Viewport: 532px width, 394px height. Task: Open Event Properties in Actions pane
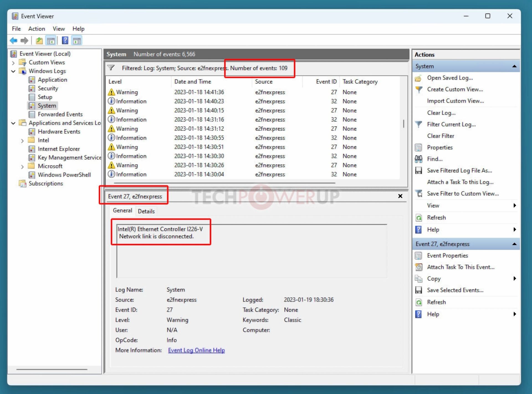pyautogui.click(x=447, y=256)
